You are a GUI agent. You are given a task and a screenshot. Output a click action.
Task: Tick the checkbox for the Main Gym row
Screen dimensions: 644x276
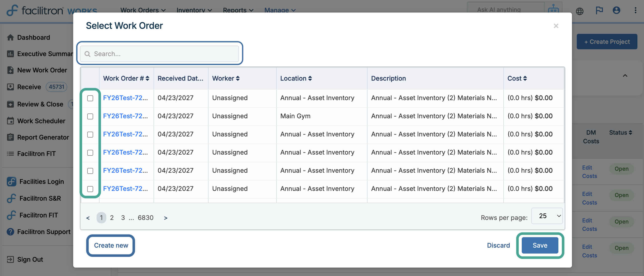90,116
